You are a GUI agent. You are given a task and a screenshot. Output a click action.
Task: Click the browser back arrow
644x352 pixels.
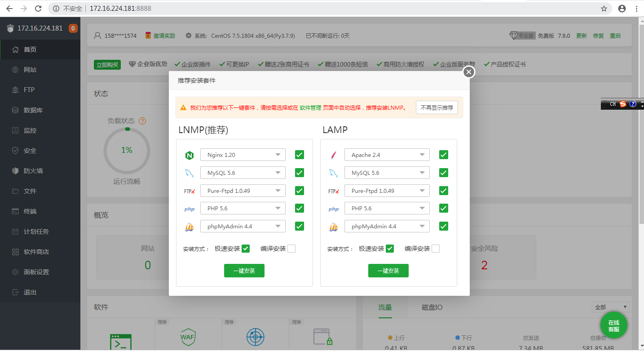pos(9,9)
